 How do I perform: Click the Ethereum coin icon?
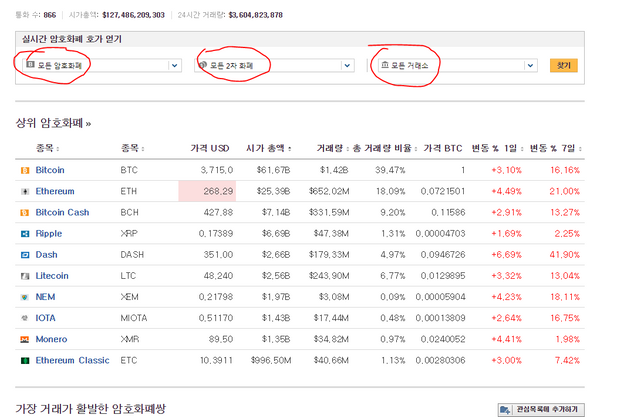click(25, 191)
